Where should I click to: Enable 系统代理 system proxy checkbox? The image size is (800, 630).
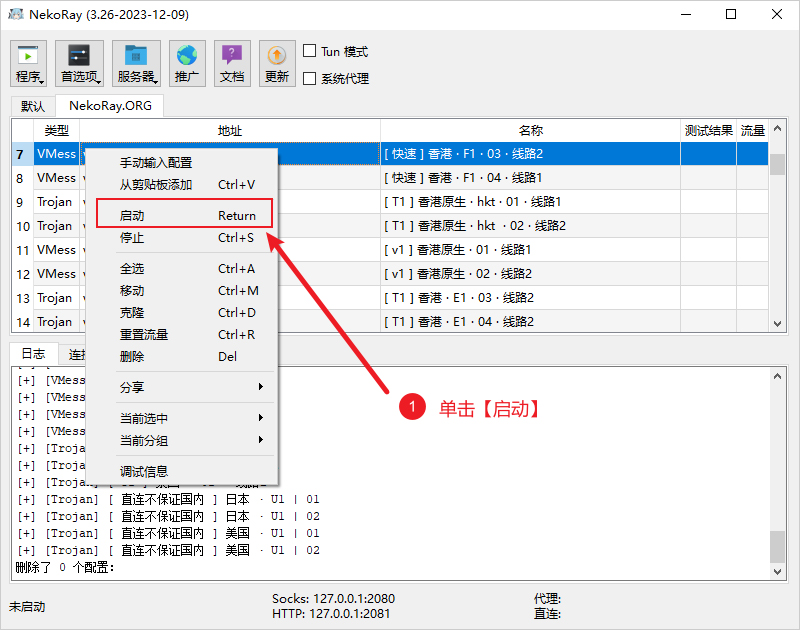click(311, 78)
